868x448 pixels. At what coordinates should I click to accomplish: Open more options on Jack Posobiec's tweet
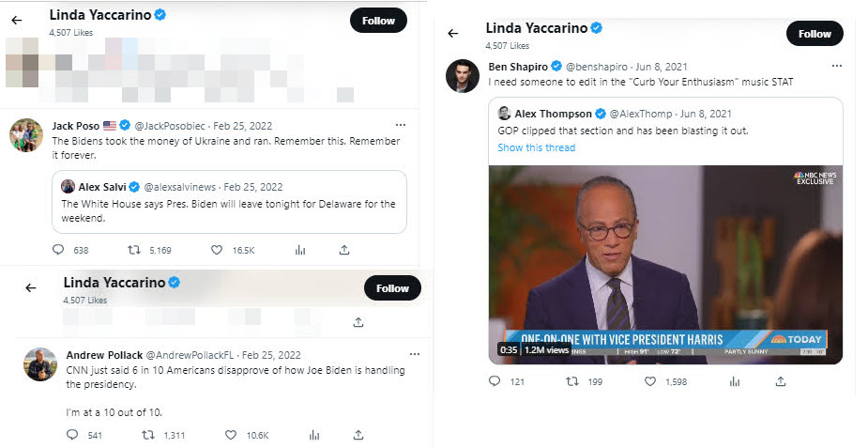point(400,125)
